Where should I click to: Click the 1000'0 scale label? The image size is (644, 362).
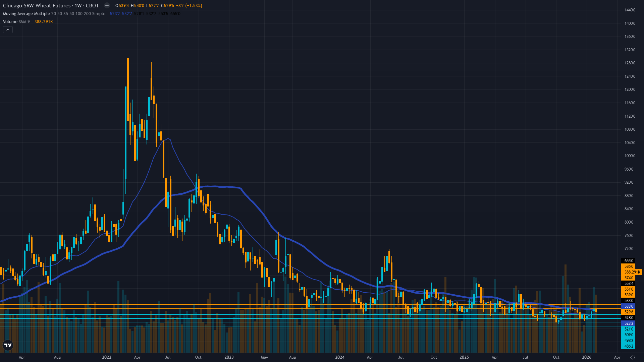click(x=630, y=156)
